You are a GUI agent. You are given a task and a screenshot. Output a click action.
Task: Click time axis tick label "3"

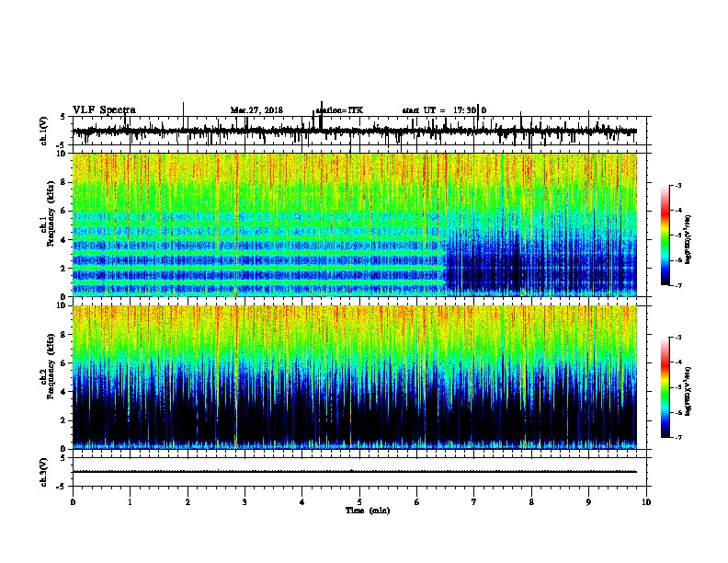(x=245, y=502)
